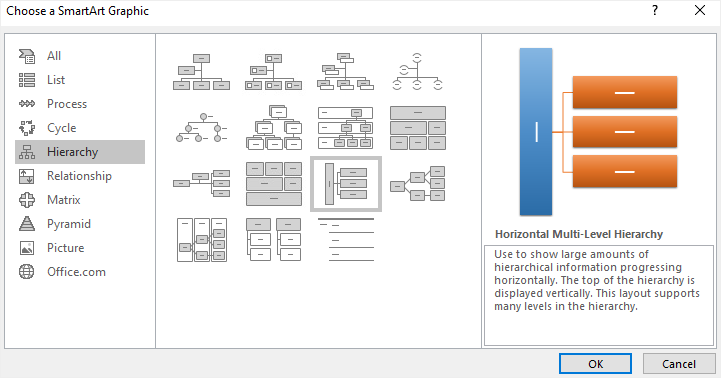Show Pyramid SmartArt layouts
The height and width of the screenshot is (378, 721).
point(80,223)
